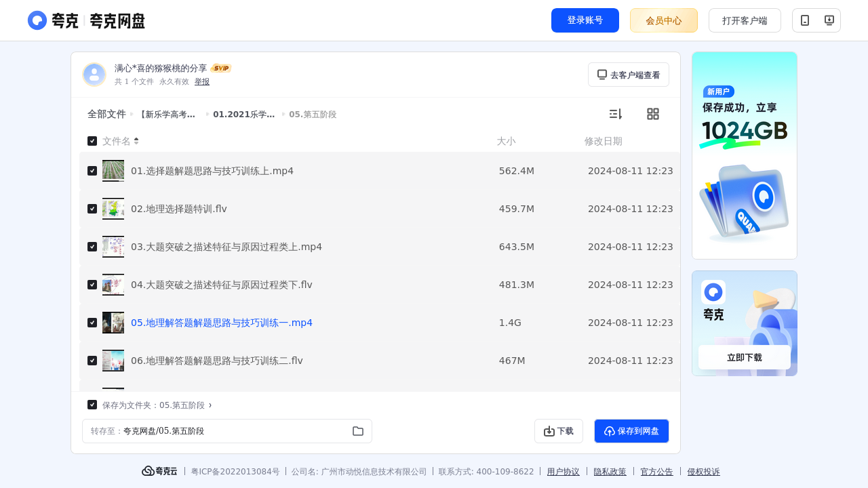Click the 下载 download button
This screenshot has height=488, width=868.
[559, 431]
